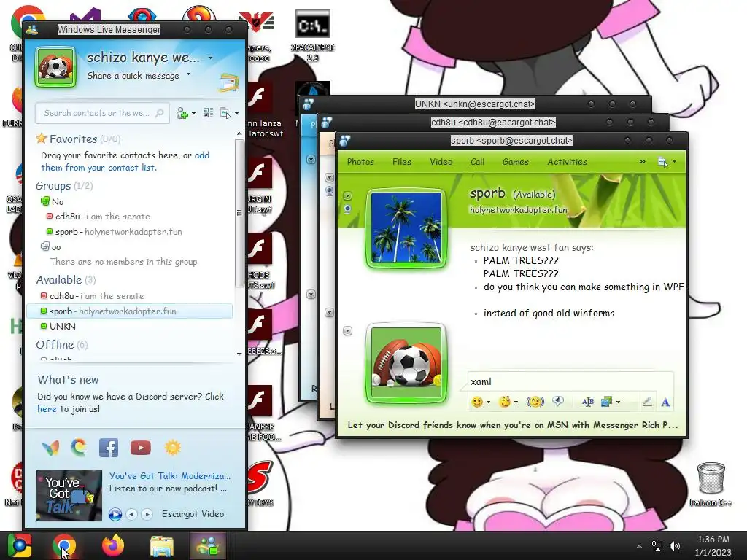The width and height of the screenshot is (747, 560).
Task: Click the AB text size icon
Action: 588,402
